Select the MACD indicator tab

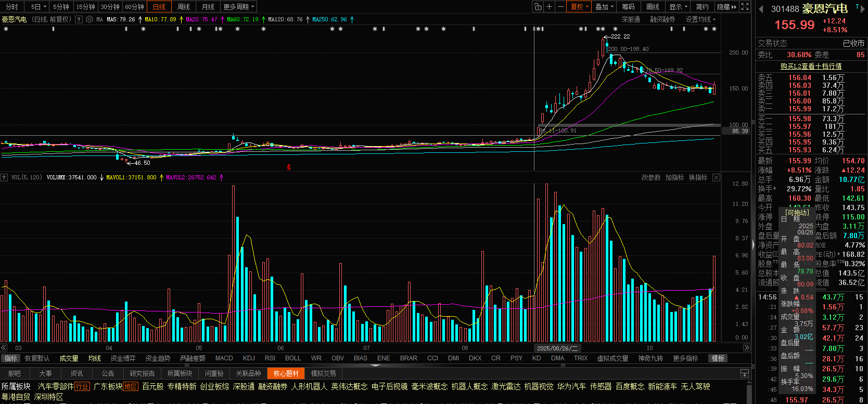[224, 358]
